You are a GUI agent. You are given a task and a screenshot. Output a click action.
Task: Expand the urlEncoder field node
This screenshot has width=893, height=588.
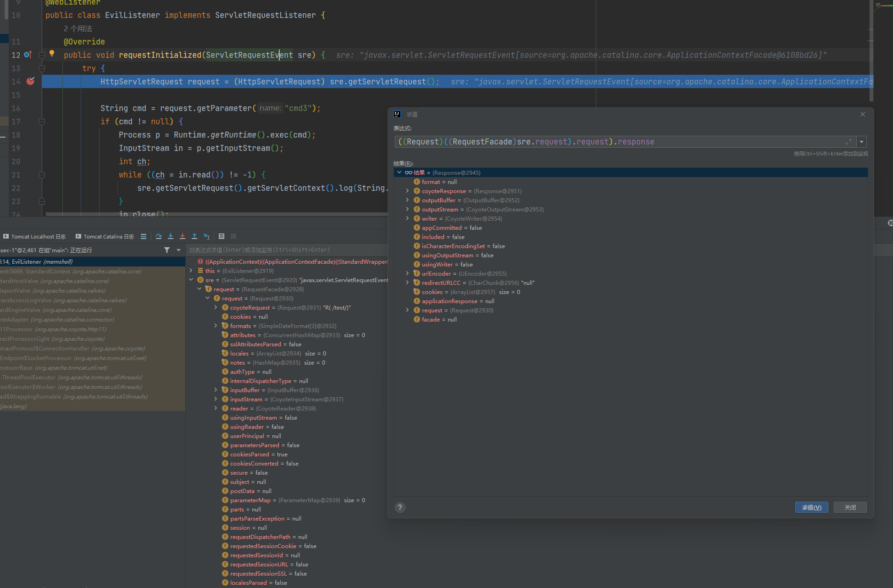click(x=407, y=273)
